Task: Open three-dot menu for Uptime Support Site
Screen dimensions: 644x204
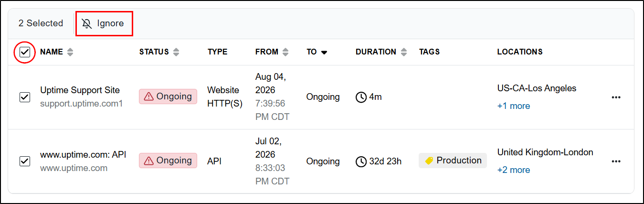Action: pyautogui.click(x=616, y=97)
